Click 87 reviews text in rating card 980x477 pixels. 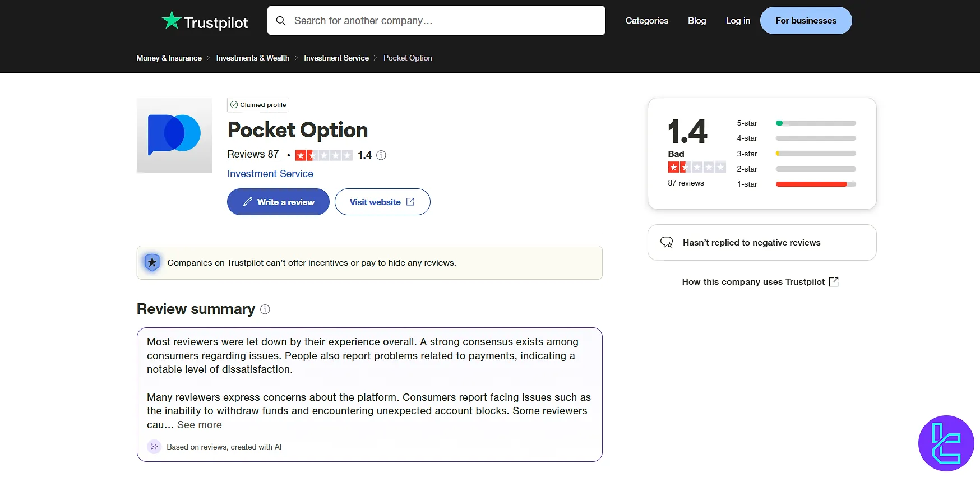686,183
